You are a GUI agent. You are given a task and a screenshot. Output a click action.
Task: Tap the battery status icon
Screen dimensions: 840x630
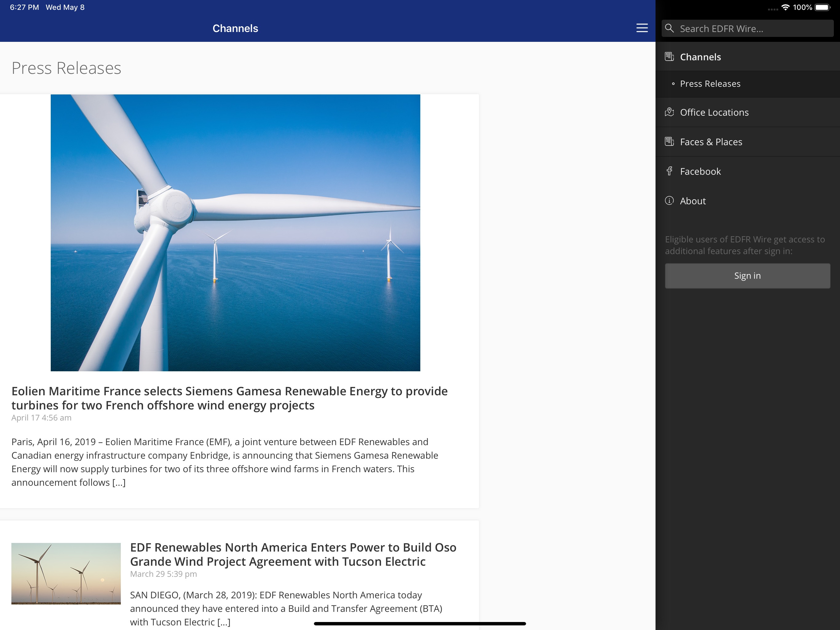pyautogui.click(x=822, y=7)
